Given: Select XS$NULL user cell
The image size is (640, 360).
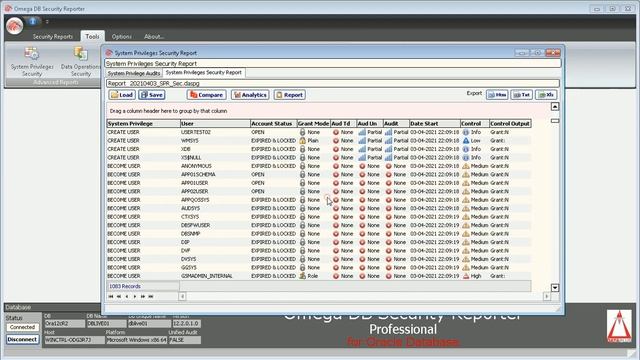Looking at the screenshot, I should 215,158.
